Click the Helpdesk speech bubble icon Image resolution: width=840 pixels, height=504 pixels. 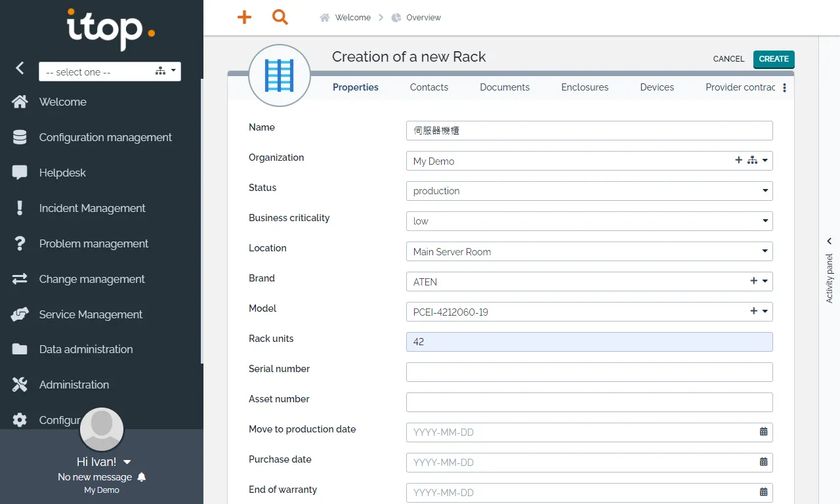pyautogui.click(x=20, y=173)
